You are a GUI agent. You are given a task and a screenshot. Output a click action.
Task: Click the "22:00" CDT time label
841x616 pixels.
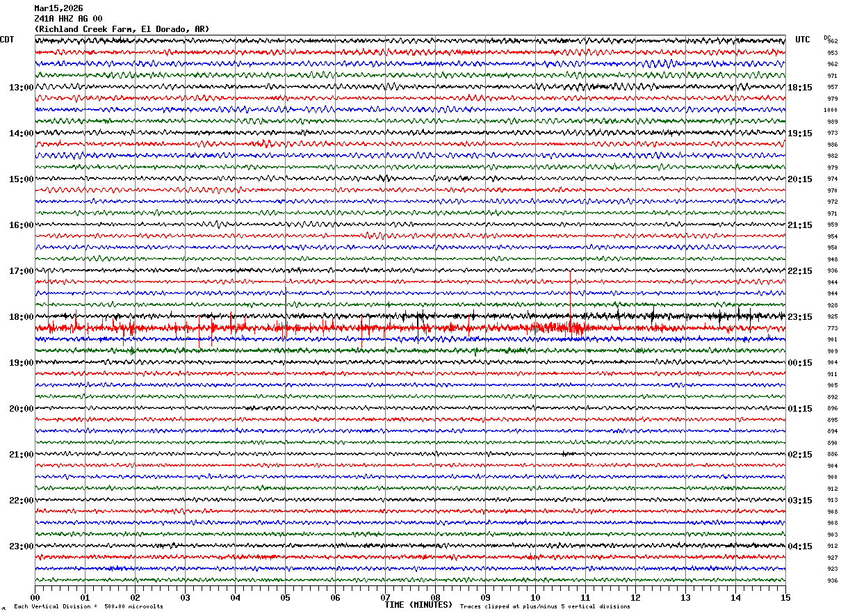pyautogui.click(x=21, y=501)
